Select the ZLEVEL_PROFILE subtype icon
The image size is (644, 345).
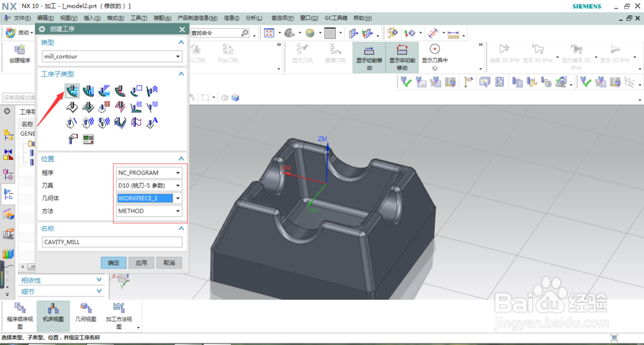coord(137,90)
